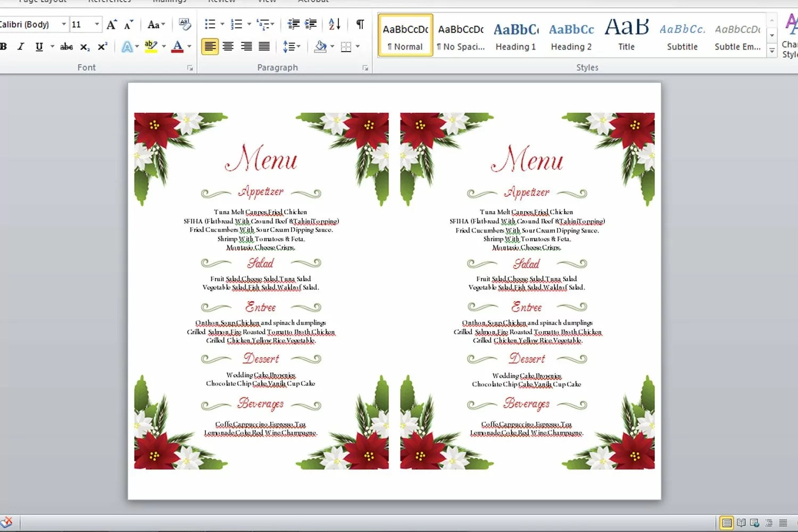
Task: Click the left page 'Menu' title
Action: [x=261, y=159]
